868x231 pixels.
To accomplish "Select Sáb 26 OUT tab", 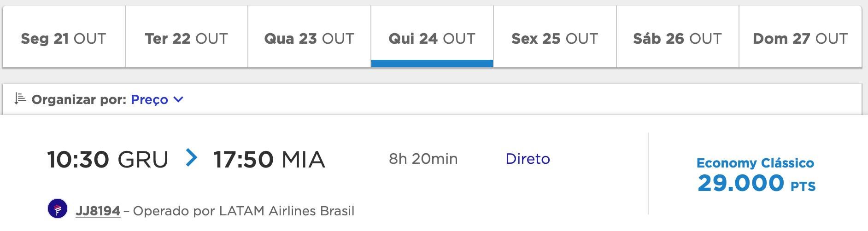I will tap(677, 39).
